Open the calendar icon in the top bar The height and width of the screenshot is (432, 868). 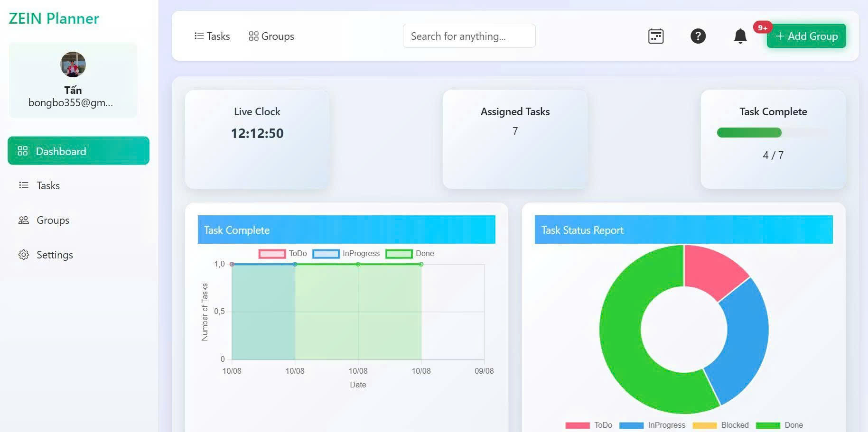(x=655, y=36)
